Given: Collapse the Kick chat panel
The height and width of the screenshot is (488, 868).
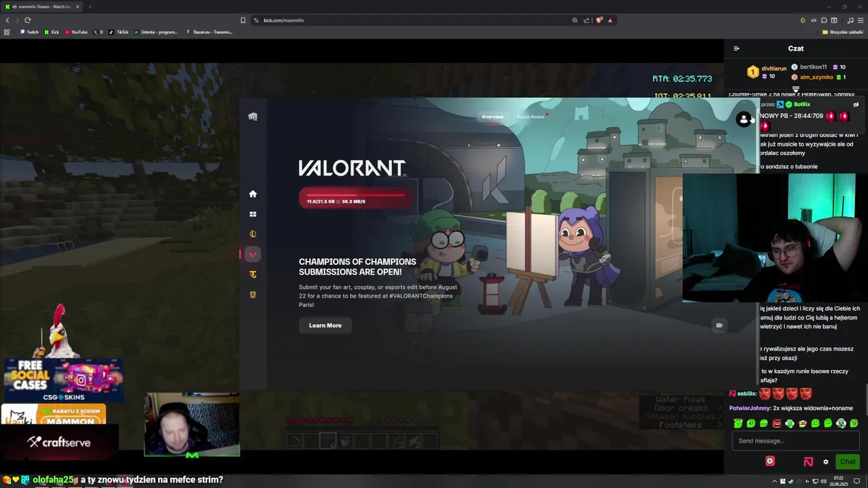Looking at the screenshot, I should tap(736, 48).
